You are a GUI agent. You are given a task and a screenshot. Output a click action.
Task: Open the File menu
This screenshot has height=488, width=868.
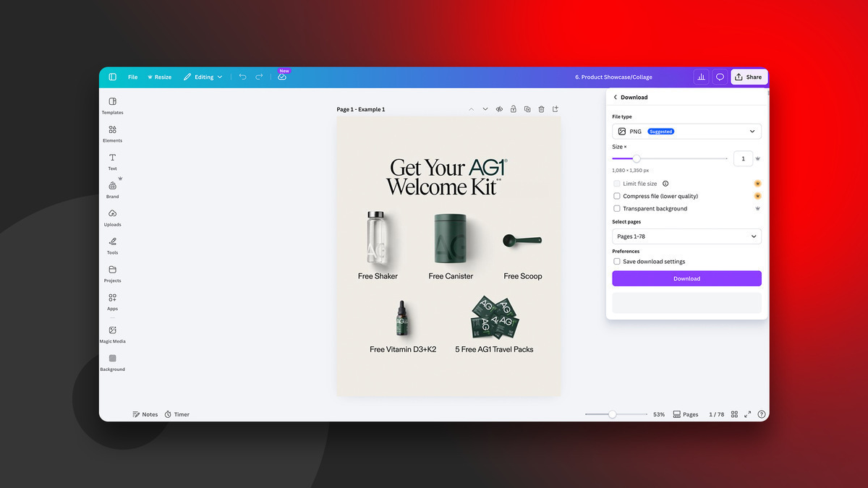pyautogui.click(x=133, y=77)
